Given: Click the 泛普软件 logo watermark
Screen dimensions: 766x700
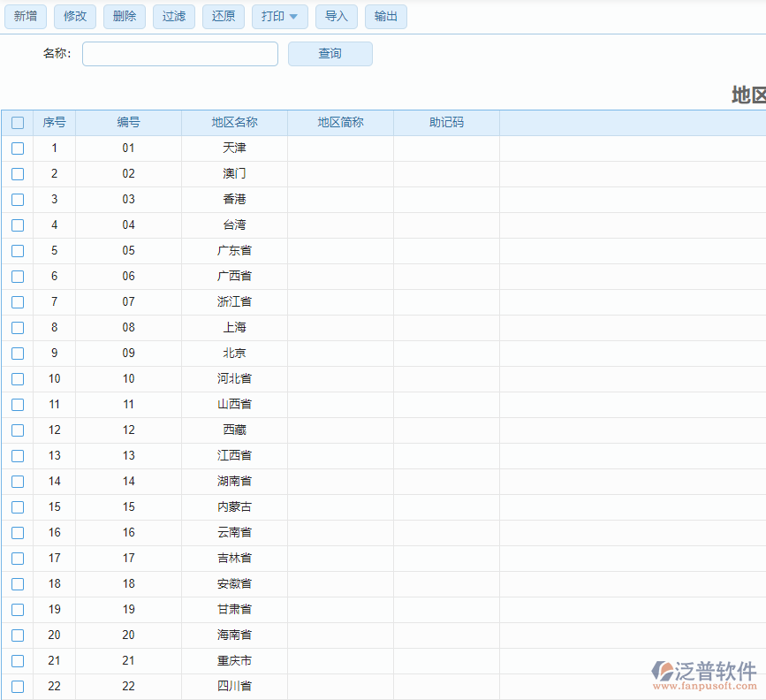Looking at the screenshot, I should pyautogui.click(x=704, y=673).
